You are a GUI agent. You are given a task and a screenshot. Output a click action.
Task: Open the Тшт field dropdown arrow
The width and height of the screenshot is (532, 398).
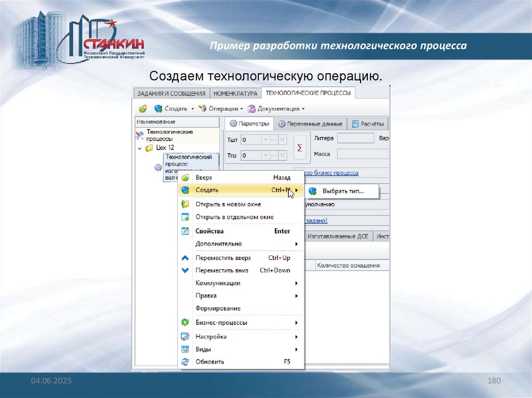point(265,140)
